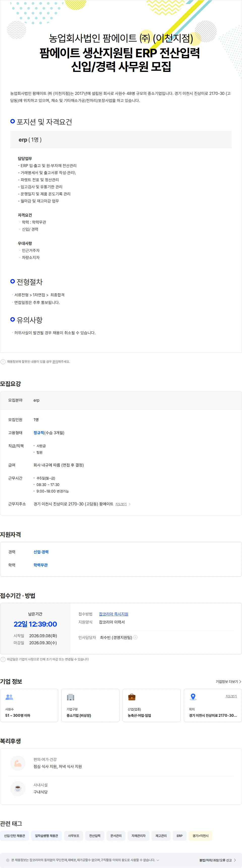Click the gray info icon before 본 채용정보는
Viewport: 242px width, 868px height.
[8, 860]
